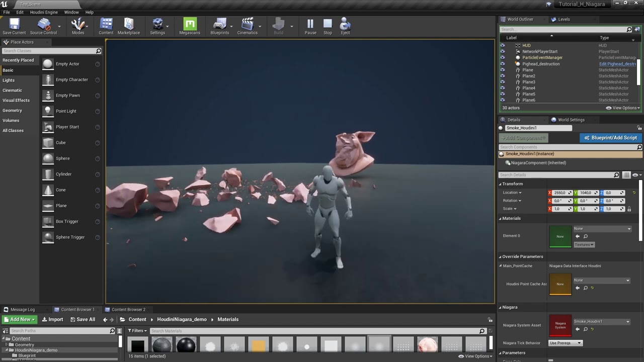Lock the scale ratio padlock
Image resolution: width=644 pixels, height=362 pixels.
pyautogui.click(x=629, y=209)
